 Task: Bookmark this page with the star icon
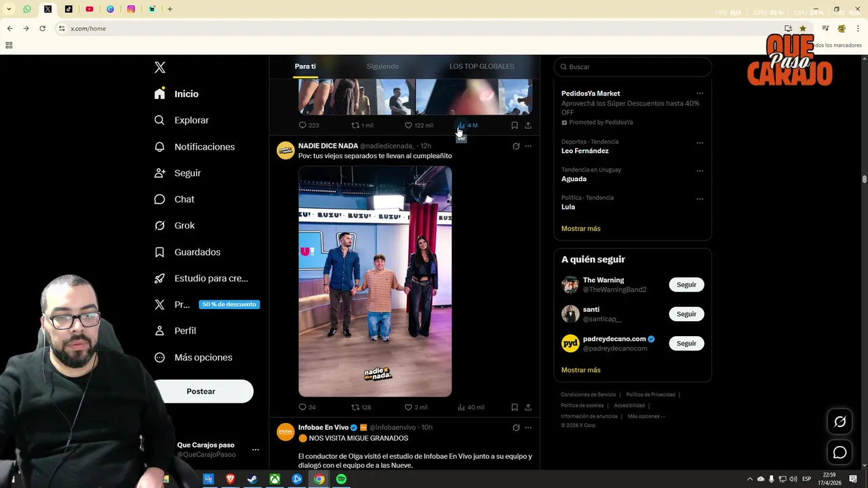(803, 28)
